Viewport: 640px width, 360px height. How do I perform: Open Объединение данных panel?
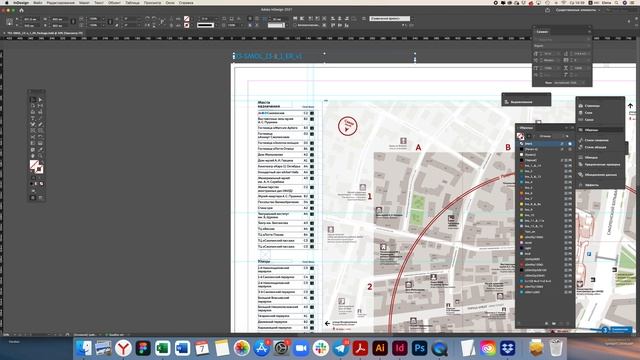pyautogui.click(x=600, y=175)
